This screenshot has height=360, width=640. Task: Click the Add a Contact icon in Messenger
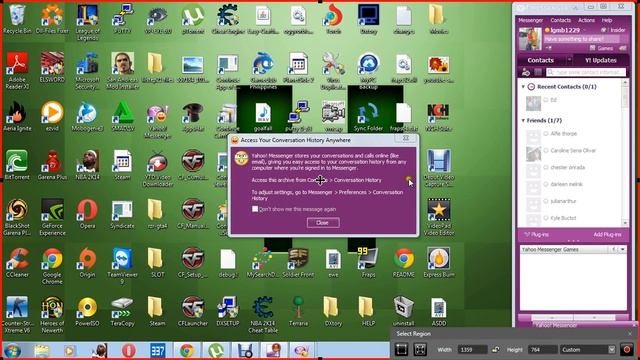526,72
